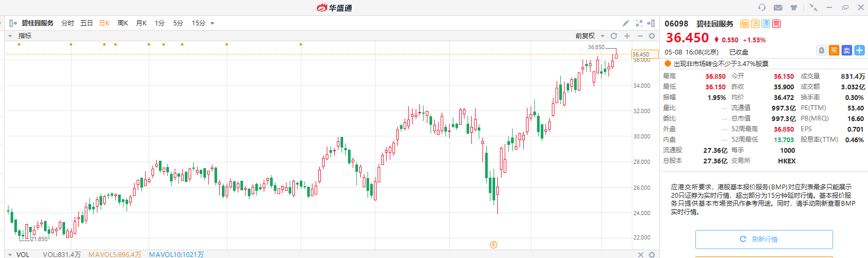This screenshot has height=258, width=868.
Task: Switch to the 分时 chart tab
Action: [x=67, y=23]
